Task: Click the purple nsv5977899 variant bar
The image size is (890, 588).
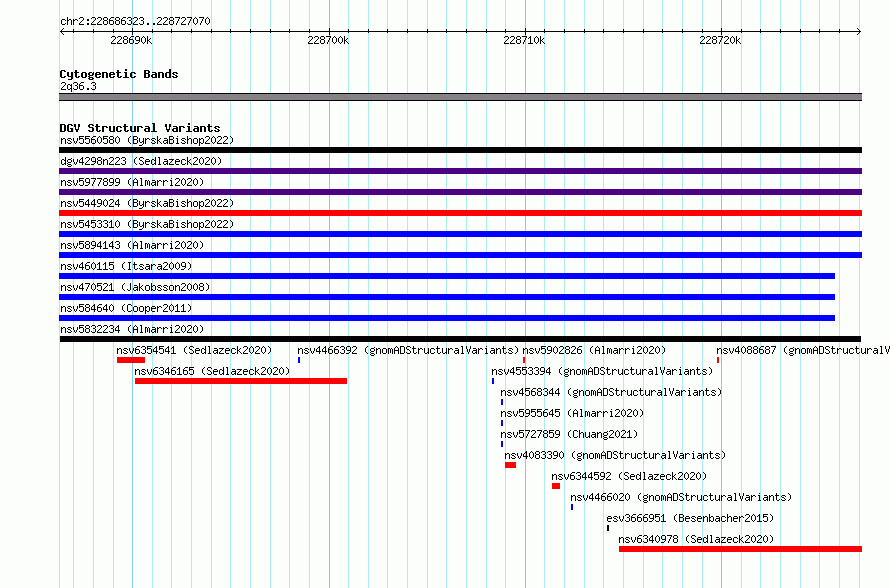Action: coord(460,192)
